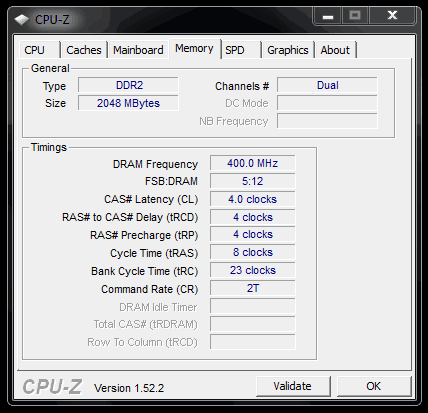Click the RAS# Precharge value field

coord(253,235)
